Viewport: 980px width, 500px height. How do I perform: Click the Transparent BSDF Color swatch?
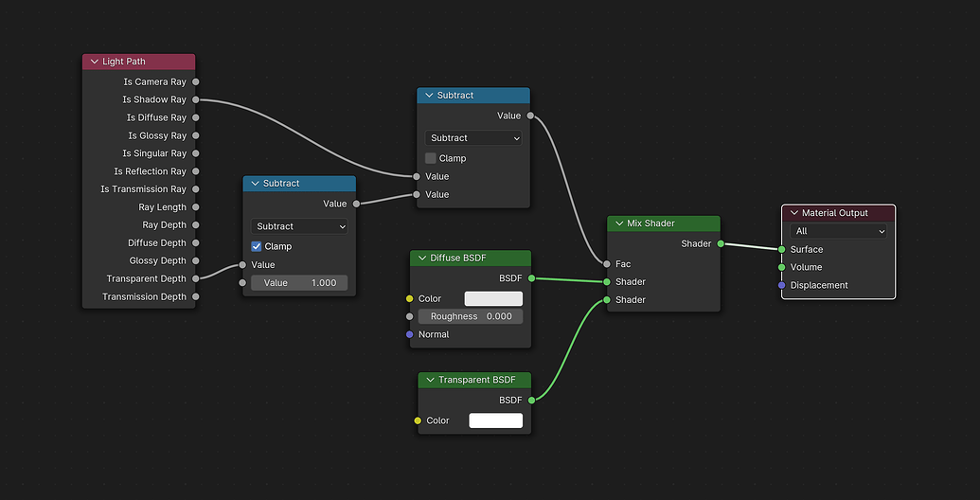(x=495, y=420)
